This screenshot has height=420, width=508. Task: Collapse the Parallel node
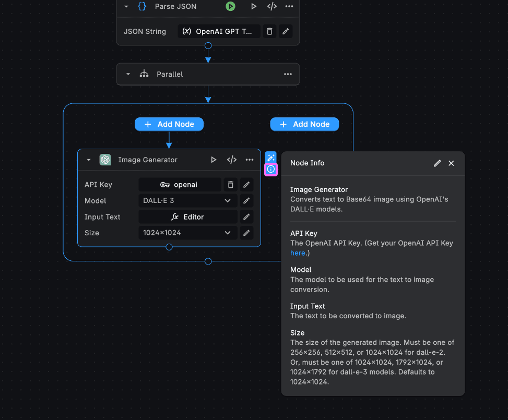click(128, 74)
